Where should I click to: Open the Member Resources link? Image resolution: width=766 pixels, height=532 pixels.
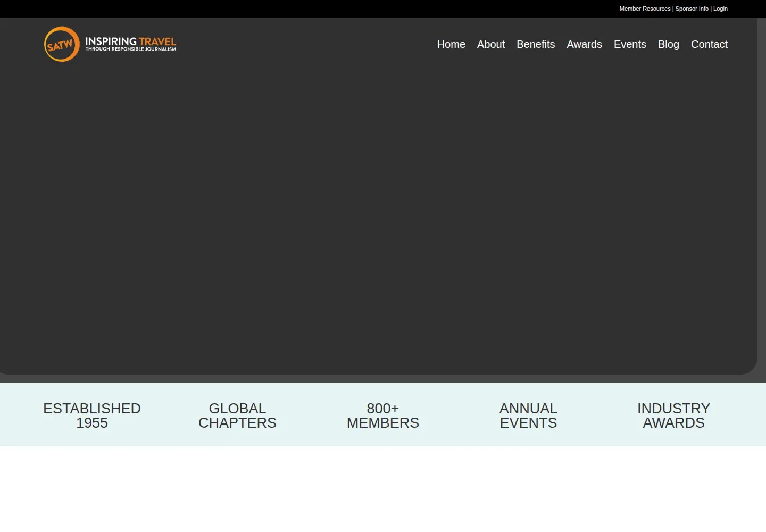[x=645, y=9]
